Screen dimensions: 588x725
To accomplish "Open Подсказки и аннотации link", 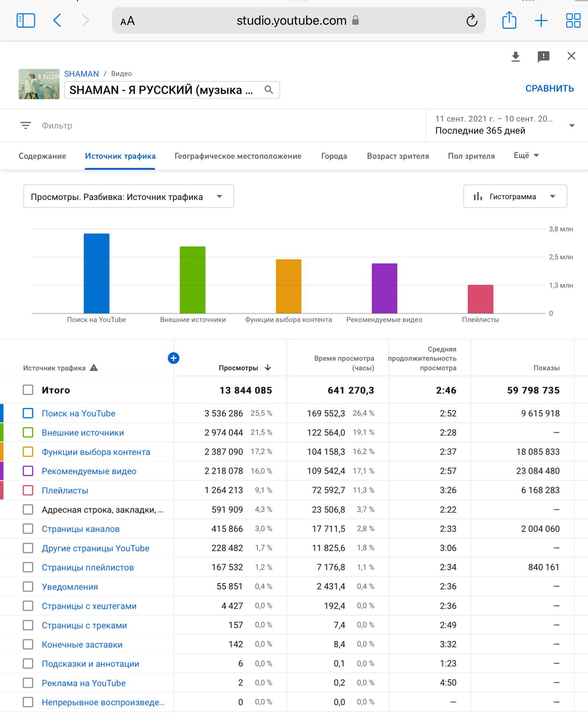I will coord(90,664).
